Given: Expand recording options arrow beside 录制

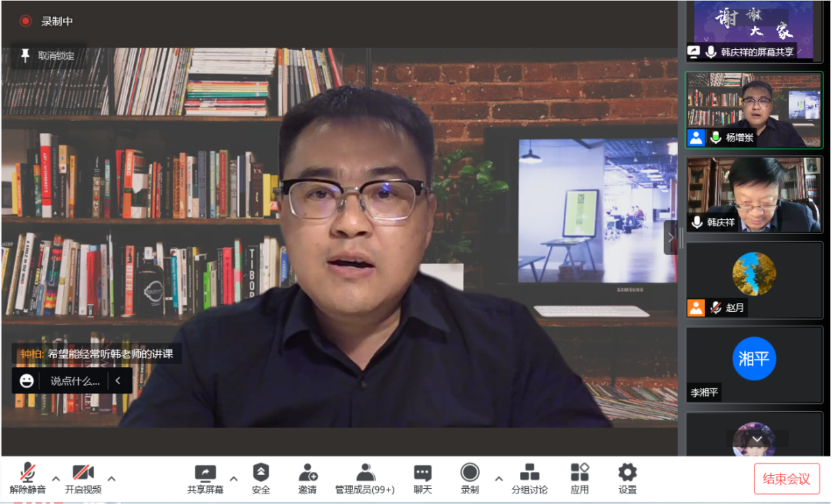Looking at the screenshot, I should 498,479.
